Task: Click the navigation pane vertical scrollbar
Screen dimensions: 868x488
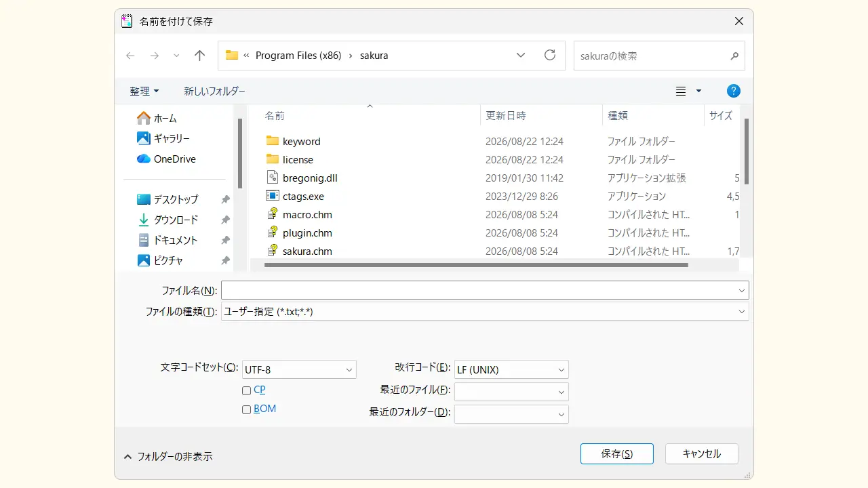Action: pos(240,153)
